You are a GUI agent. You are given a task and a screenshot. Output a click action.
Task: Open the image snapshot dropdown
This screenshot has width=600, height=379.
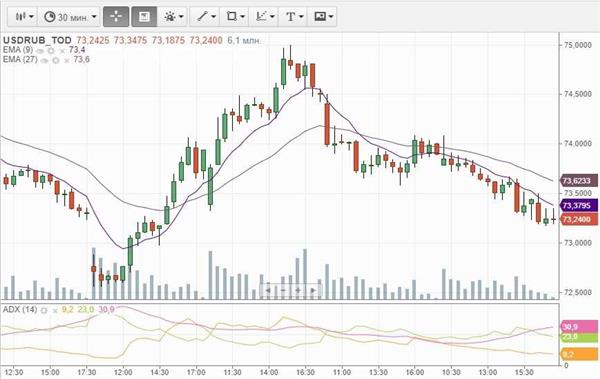[x=323, y=16]
